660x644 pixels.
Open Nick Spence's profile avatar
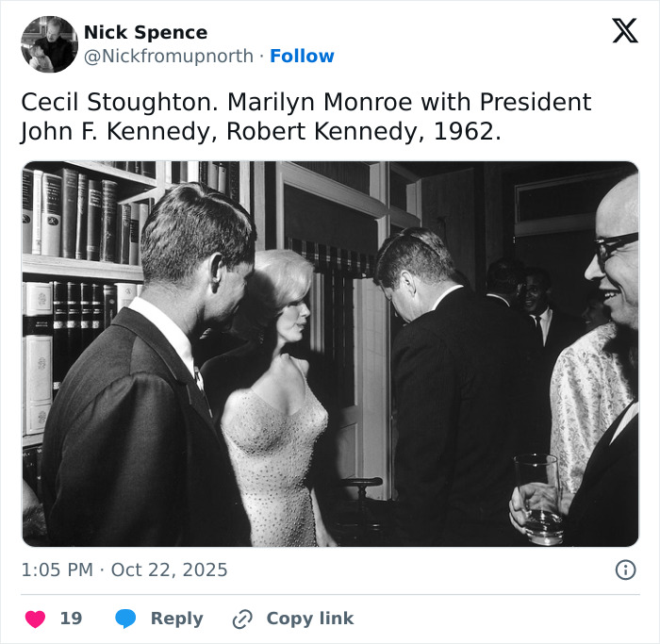(49, 44)
